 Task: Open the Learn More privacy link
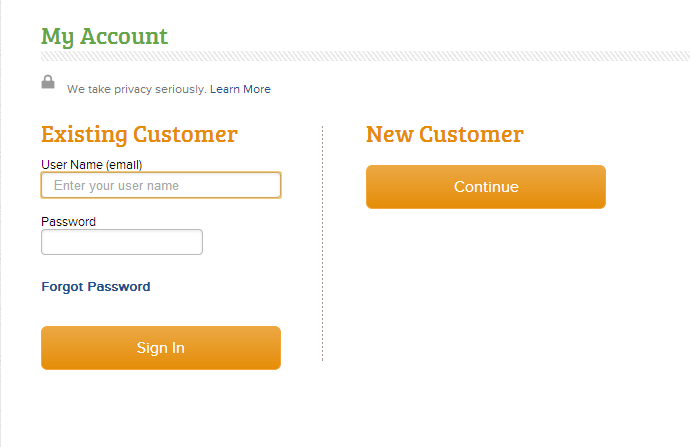pyautogui.click(x=240, y=89)
